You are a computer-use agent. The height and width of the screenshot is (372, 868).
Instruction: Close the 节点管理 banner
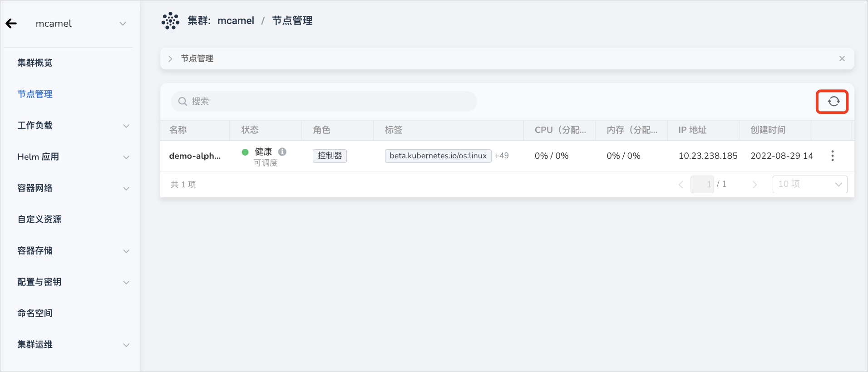click(x=842, y=59)
